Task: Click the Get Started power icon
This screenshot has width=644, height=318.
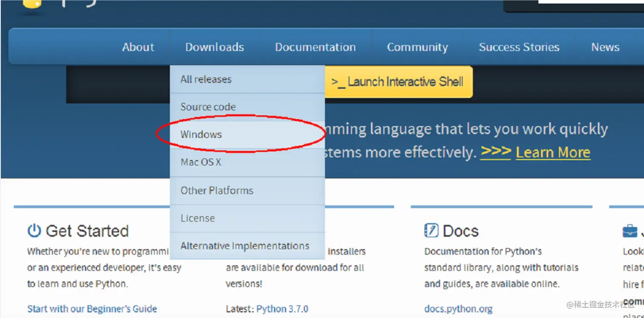Action: (x=34, y=231)
